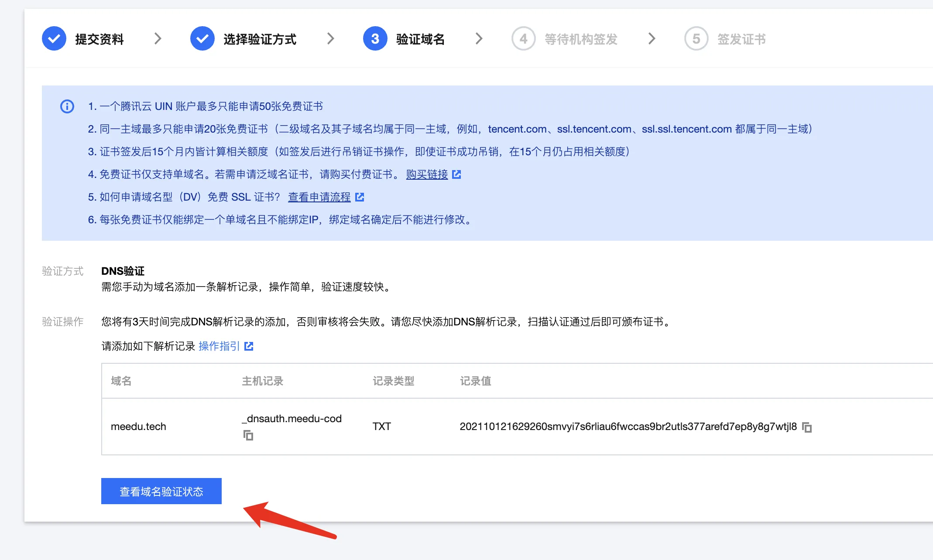Select the 提交资料 step
The width and height of the screenshot is (933, 560).
83,39
